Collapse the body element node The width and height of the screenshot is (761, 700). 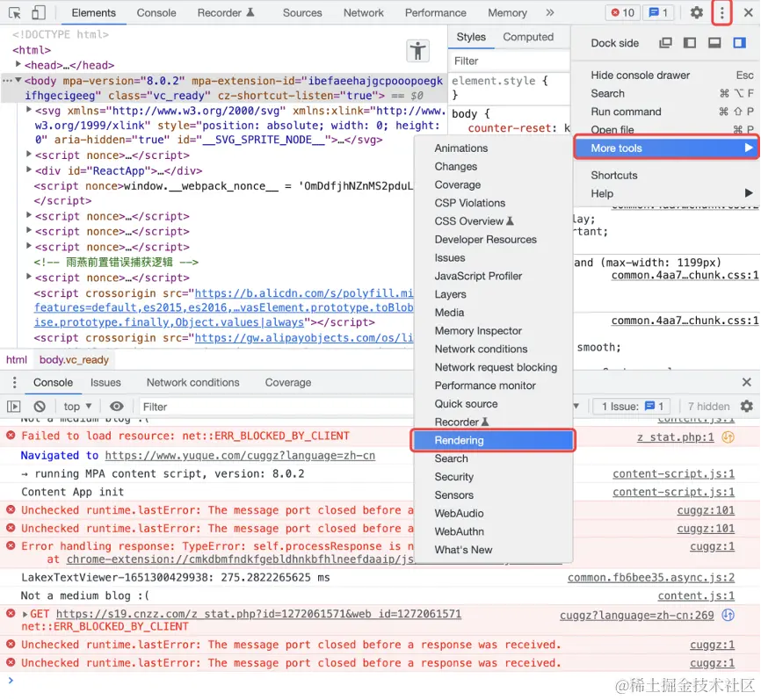click(x=18, y=80)
